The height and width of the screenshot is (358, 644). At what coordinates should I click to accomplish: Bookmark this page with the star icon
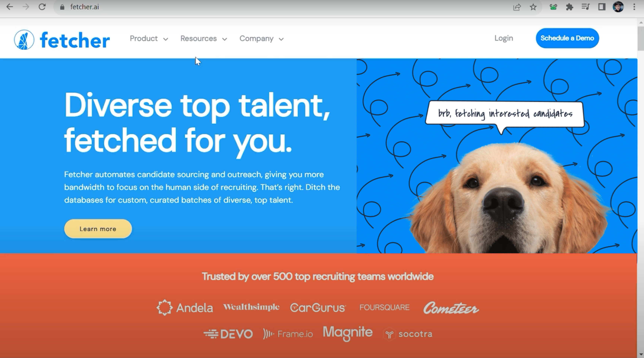[533, 7]
